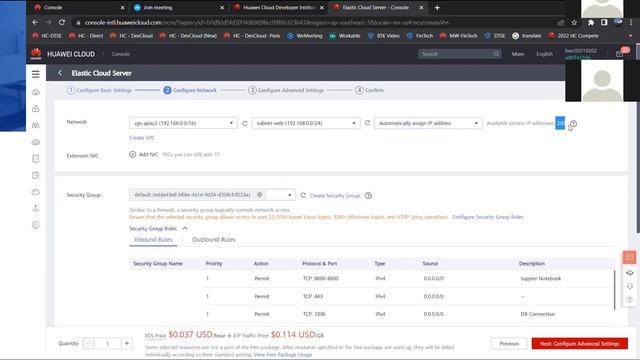Navigate back in the browser
The width and height of the screenshot is (640, 360).
pos(35,22)
